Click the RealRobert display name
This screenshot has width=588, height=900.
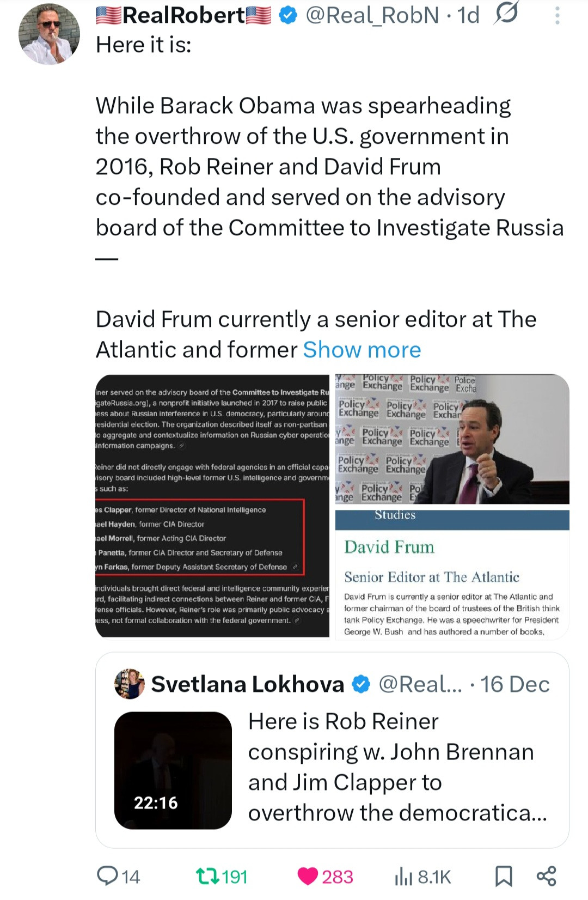183,15
